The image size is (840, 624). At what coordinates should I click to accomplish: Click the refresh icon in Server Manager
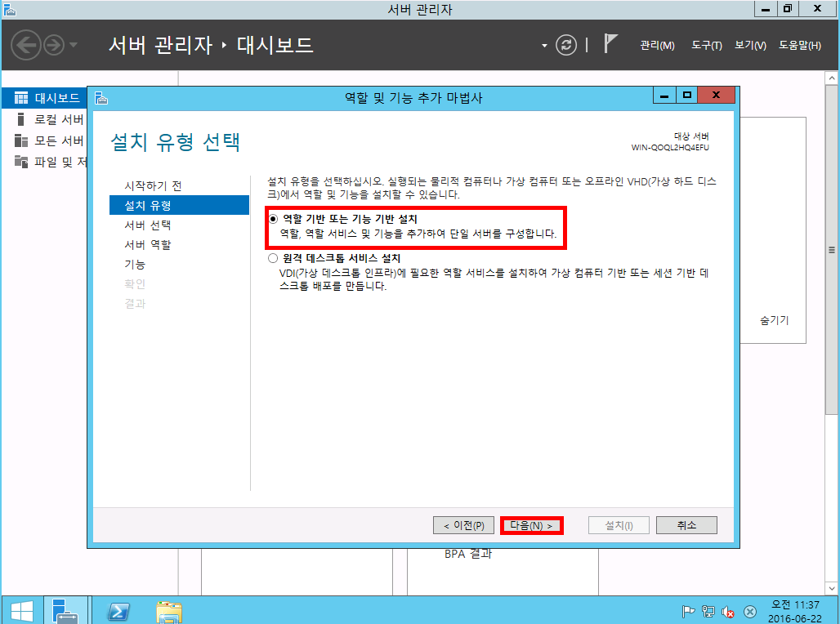566,45
